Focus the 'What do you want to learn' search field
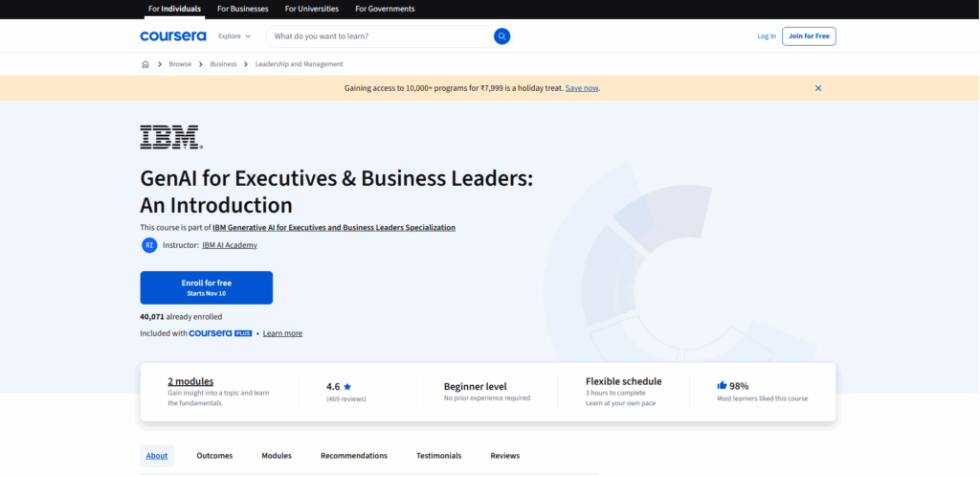This screenshot has width=980, height=477. 378,36
